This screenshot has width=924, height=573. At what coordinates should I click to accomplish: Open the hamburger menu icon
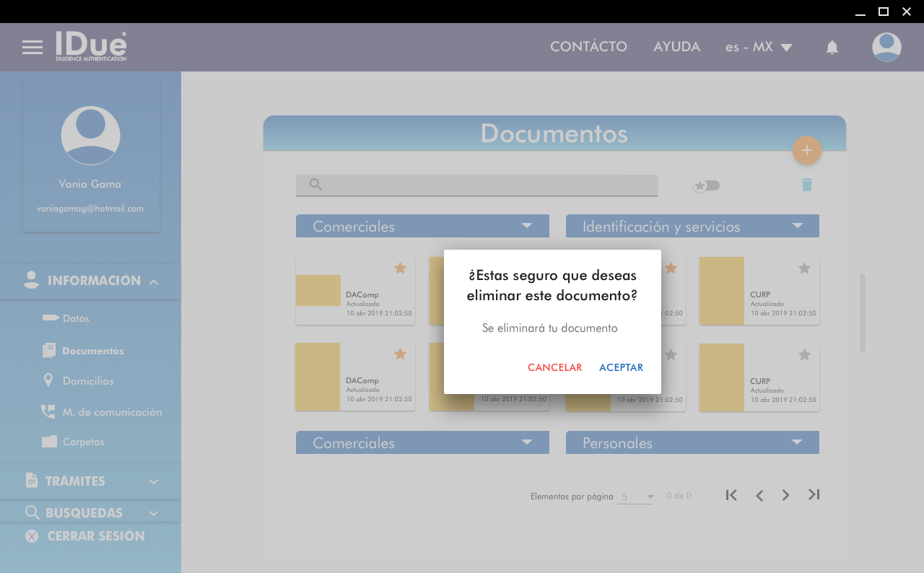[x=32, y=48]
